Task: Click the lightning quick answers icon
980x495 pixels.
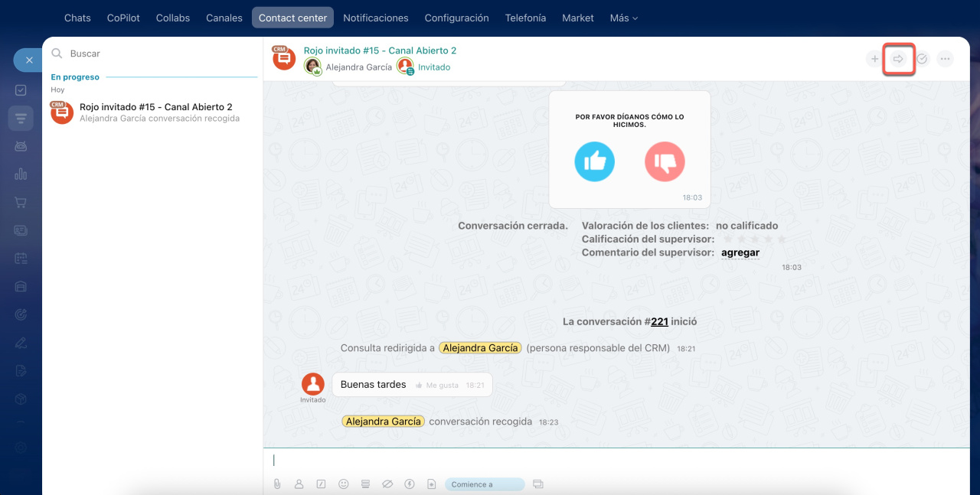Action: coord(410,484)
